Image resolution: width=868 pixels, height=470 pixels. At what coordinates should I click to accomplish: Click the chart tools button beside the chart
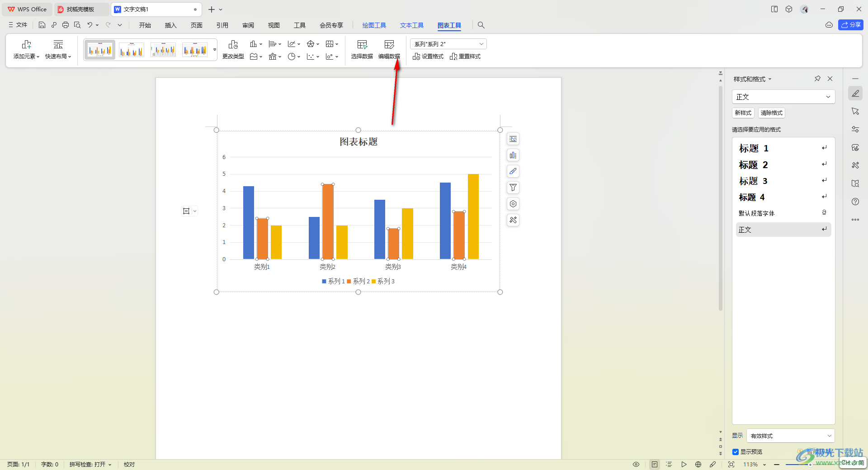tap(513, 220)
